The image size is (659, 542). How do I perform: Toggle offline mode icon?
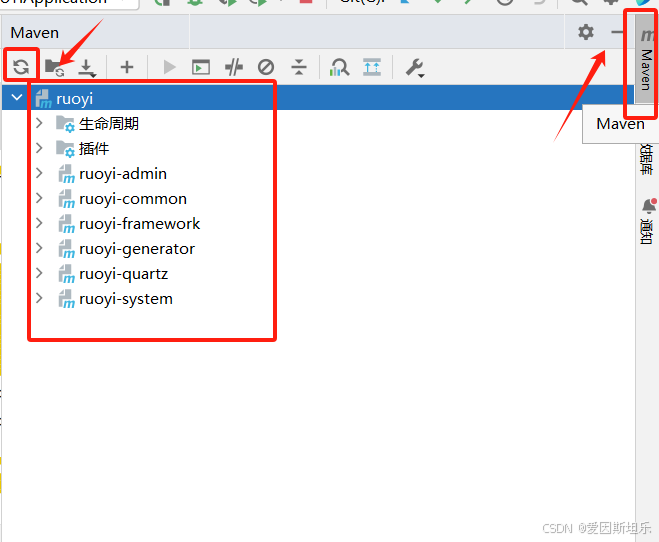234,67
